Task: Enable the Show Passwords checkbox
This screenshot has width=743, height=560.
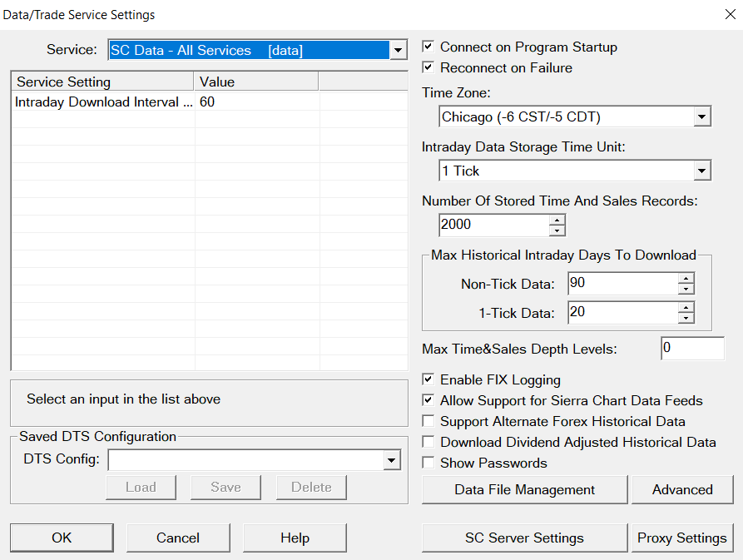Action: [428, 463]
